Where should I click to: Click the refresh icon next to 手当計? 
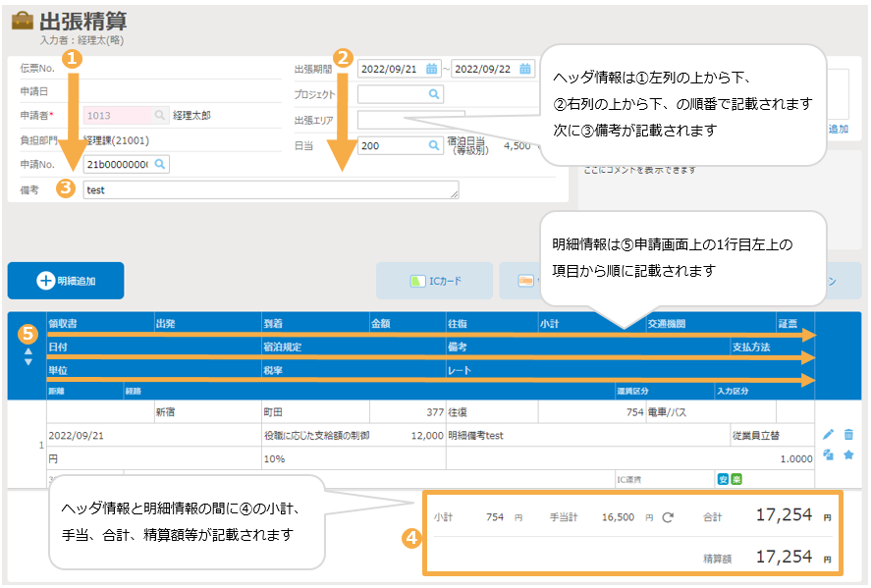669,517
